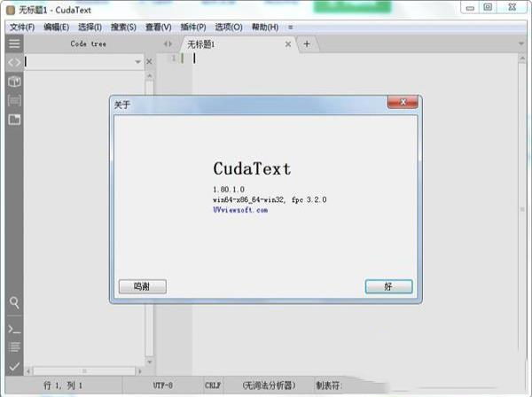Click the 行 1, 列 1 status field

point(63,385)
